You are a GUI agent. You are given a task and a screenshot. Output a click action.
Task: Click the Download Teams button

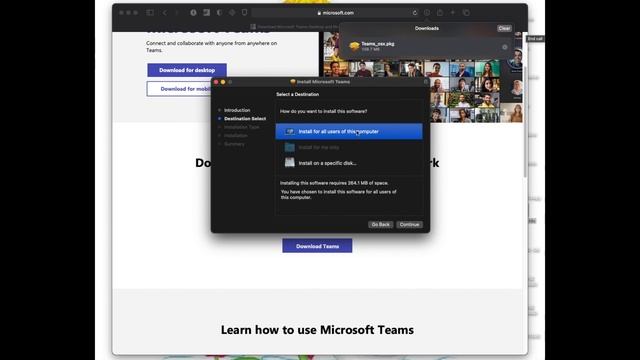click(317, 246)
